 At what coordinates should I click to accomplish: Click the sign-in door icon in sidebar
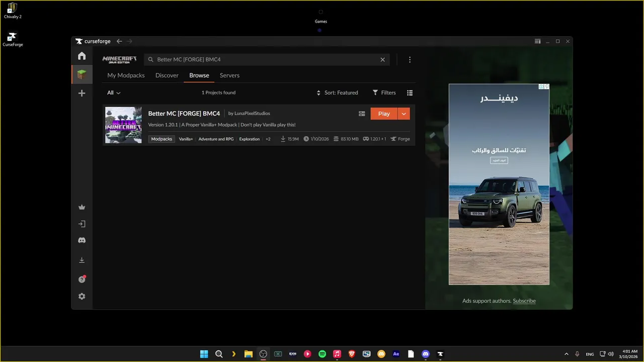pos(82,224)
